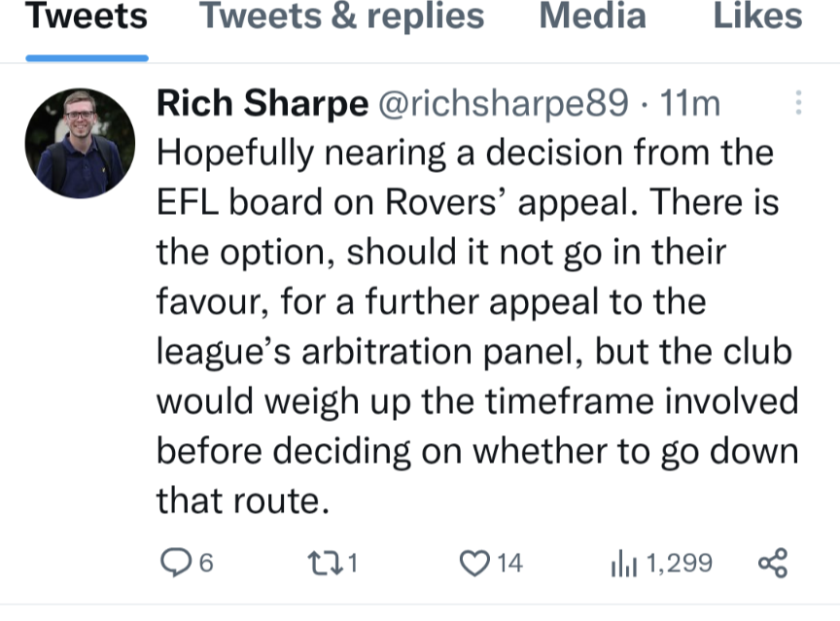
Task: Tap the retweet count 1
Action: pyautogui.click(x=352, y=564)
